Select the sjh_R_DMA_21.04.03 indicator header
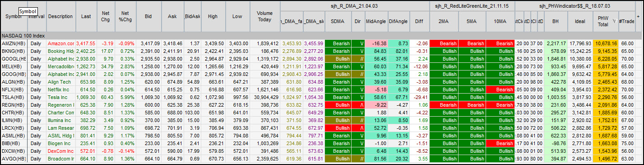 354,6
